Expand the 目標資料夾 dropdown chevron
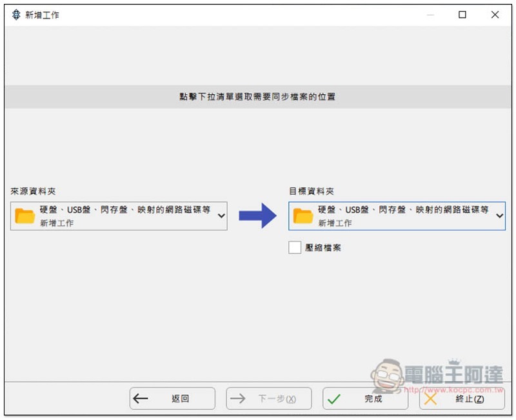 (x=499, y=216)
